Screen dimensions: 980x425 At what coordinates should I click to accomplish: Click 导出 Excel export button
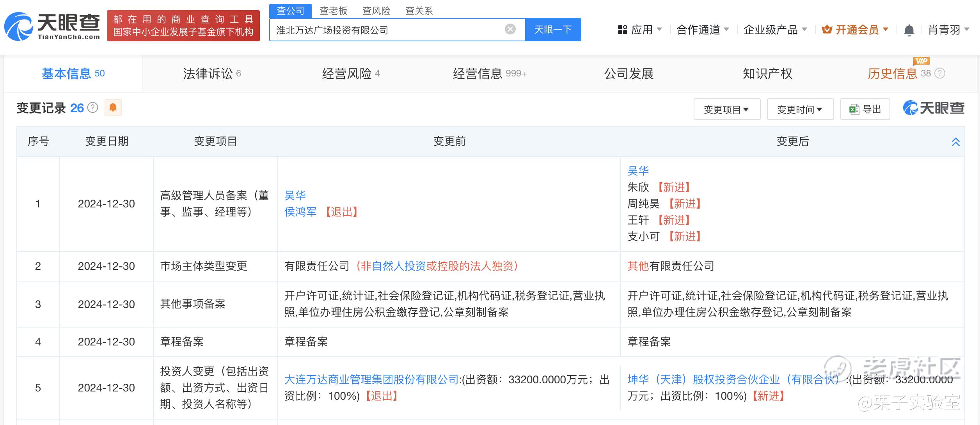(x=865, y=109)
